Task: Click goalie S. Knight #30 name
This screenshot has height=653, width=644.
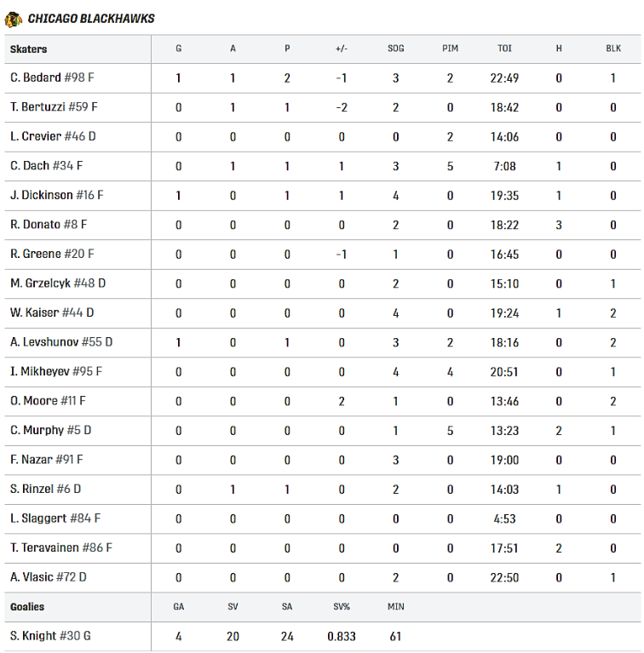Action: [x=50, y=636]
